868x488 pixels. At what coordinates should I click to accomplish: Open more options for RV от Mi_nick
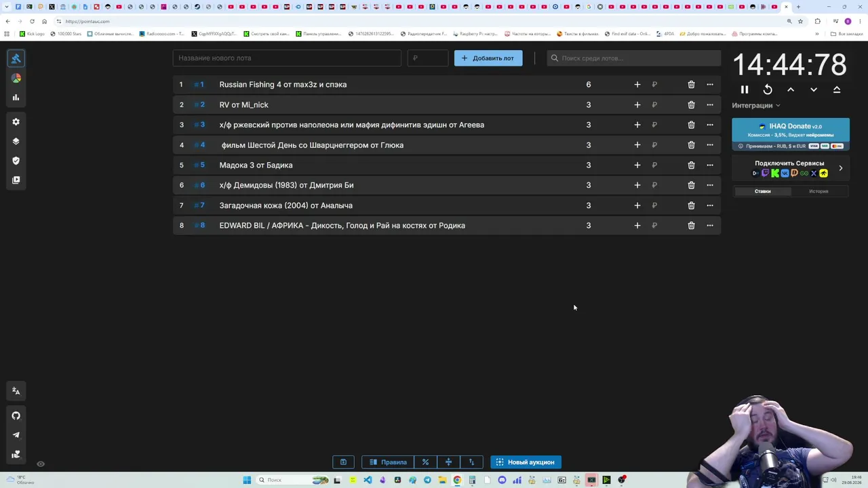click(x=710, y=105)
